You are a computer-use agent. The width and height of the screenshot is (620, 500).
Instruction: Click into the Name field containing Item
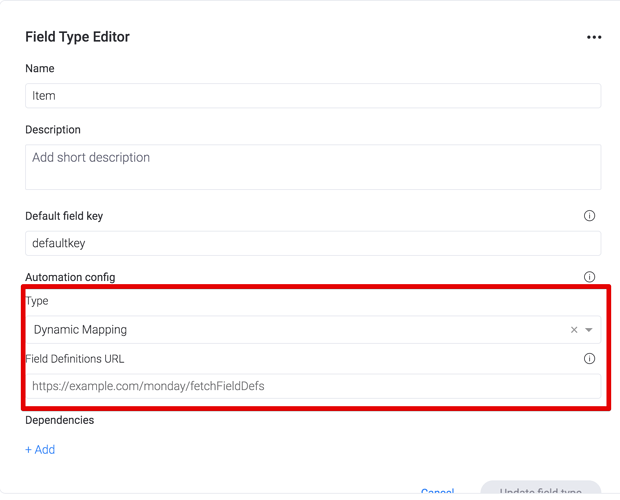point(312,96)
